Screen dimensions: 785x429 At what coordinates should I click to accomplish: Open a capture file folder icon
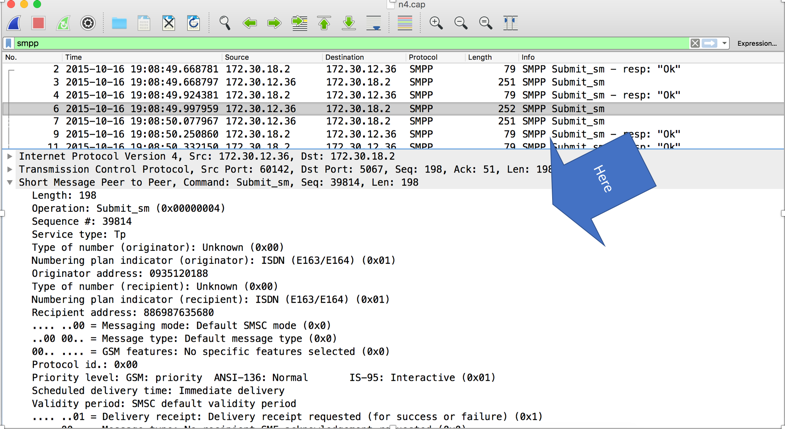point(119,23)
